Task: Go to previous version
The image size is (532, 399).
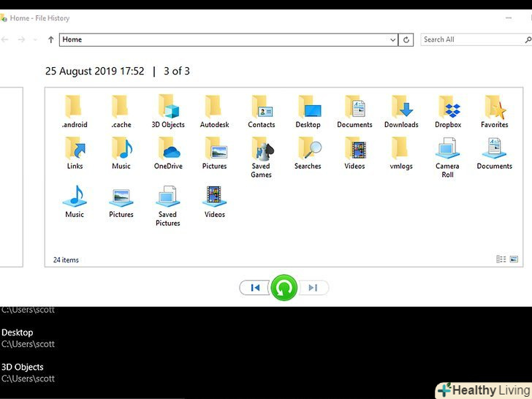Action: [255, 288]
